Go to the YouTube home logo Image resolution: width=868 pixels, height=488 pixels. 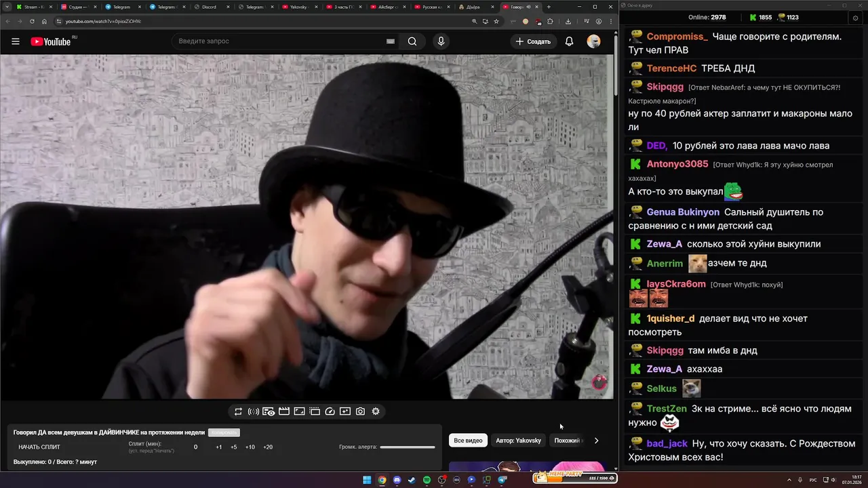point(51,41)
